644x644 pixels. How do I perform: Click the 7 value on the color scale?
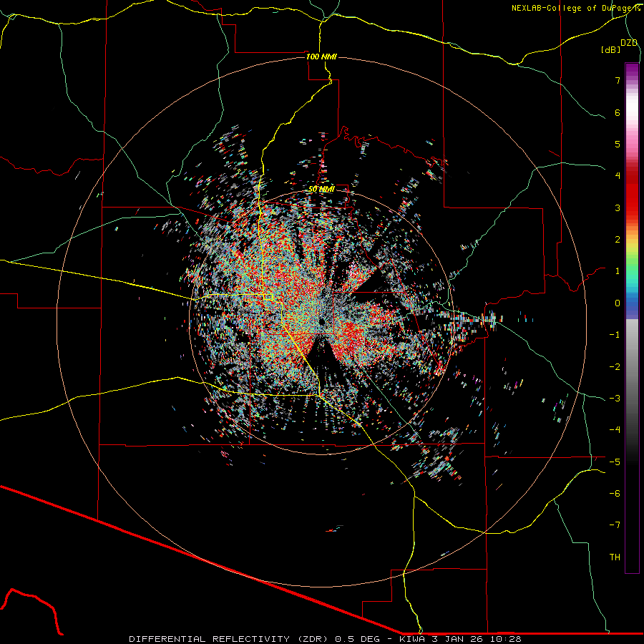[618, 80]
